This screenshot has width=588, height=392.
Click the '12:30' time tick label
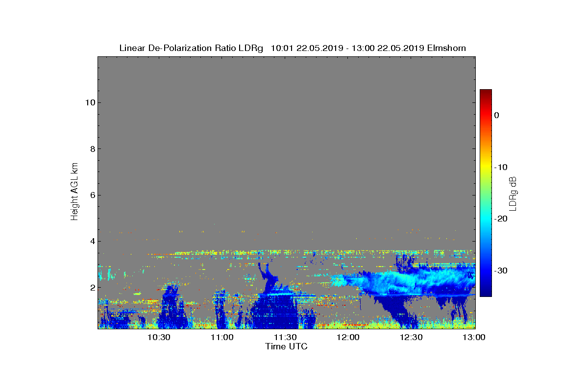412,338
